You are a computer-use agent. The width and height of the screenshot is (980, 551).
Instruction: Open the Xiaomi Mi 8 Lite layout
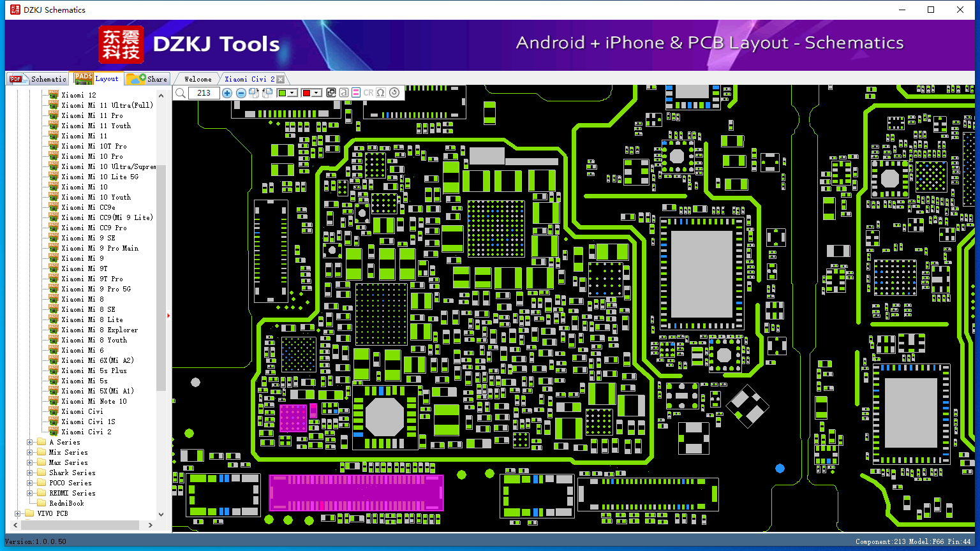tap(92, 320)
